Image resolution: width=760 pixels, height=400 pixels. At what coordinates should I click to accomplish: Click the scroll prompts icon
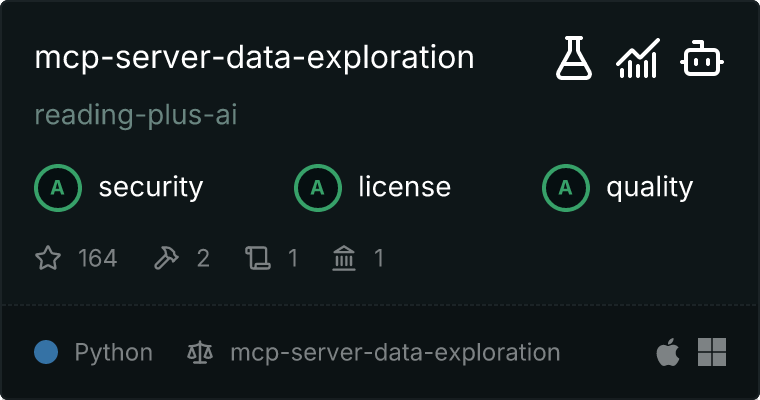click(258, 257)
